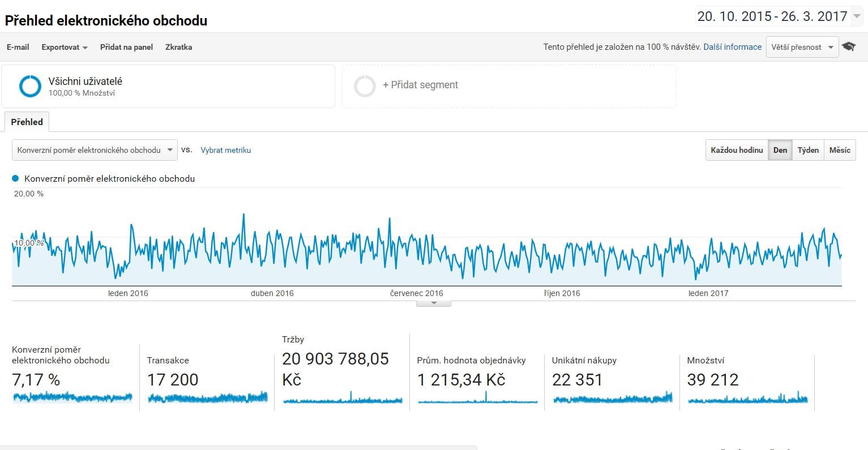This screenshot has height=450, width=868.
Task: Click the grey Přidat segment circle icon
Action: [365, 86]
